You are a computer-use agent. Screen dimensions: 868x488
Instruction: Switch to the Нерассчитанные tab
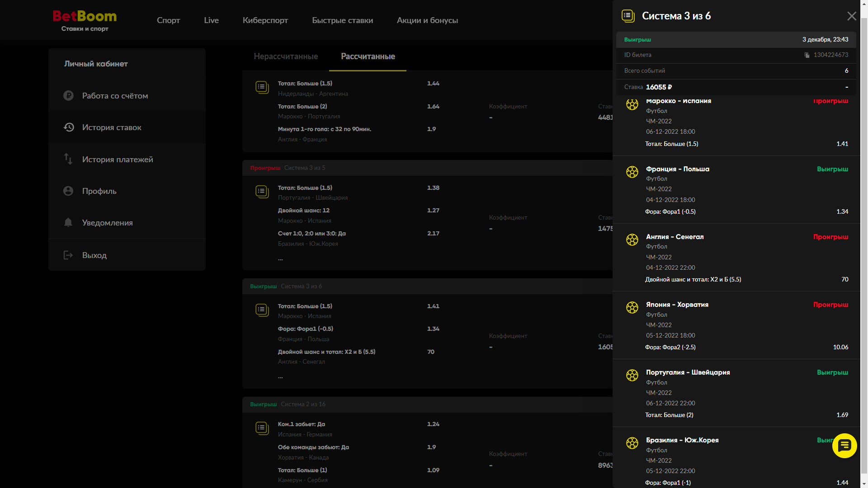286,56
